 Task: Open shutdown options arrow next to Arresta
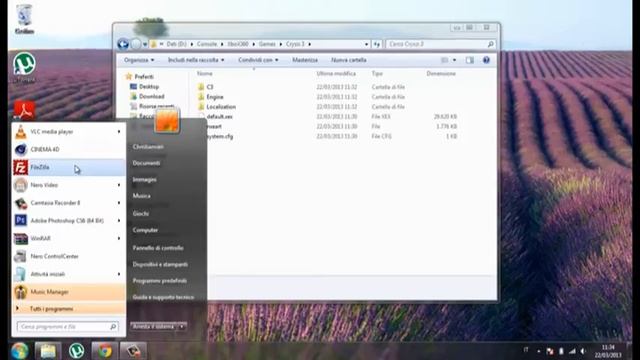click(182, 327)
